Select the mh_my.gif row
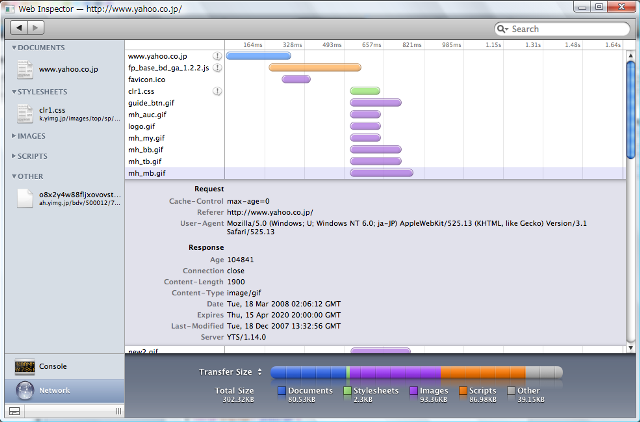Screen dimensions: 640x422 (x=375, y=138)
